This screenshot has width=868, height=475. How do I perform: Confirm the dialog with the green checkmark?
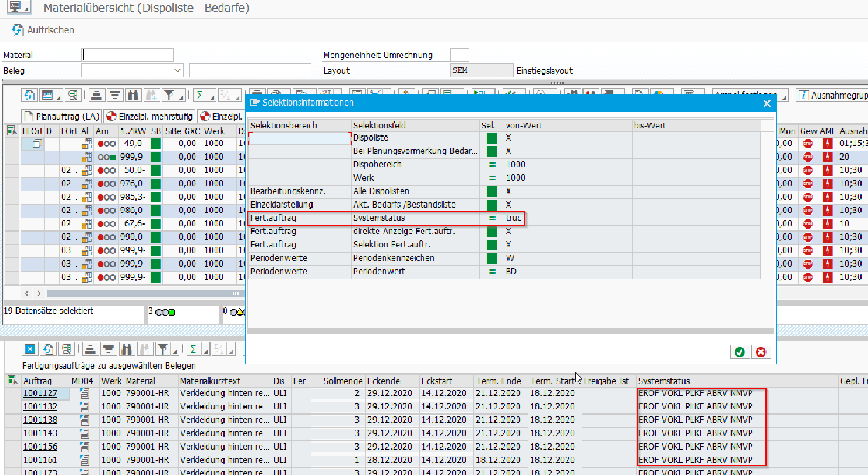740,352
